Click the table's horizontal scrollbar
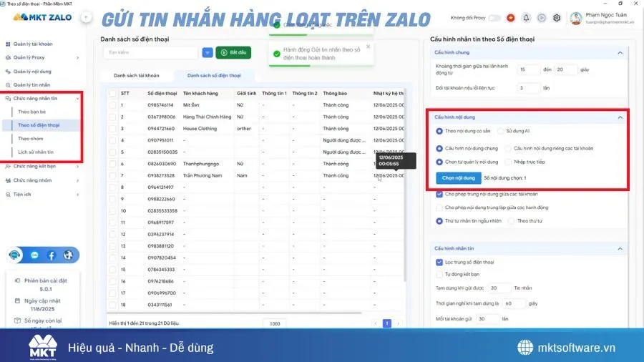This screenshot has width=644, height=362. pyautogui.click(x=234, y=313)
